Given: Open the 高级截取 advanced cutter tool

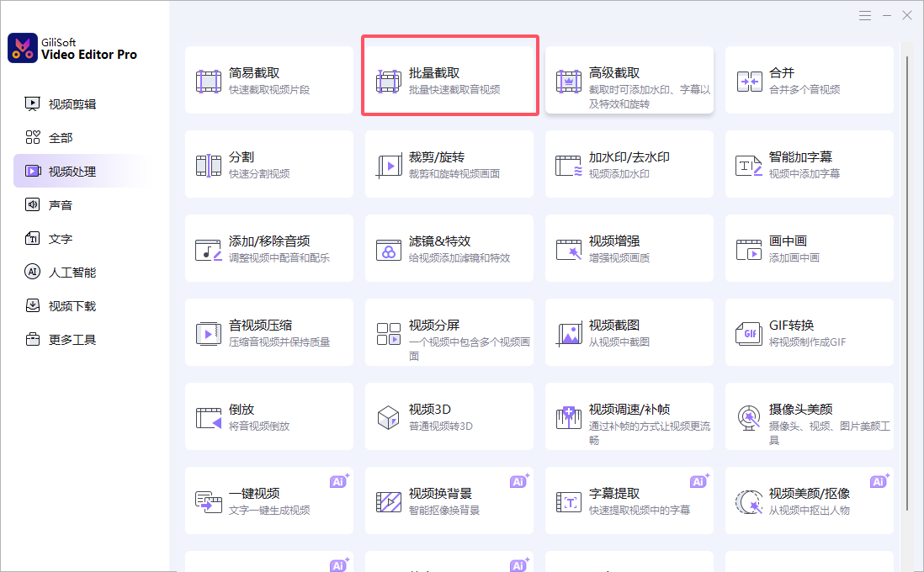Looking at the screenshot, I should pos(629,80).
